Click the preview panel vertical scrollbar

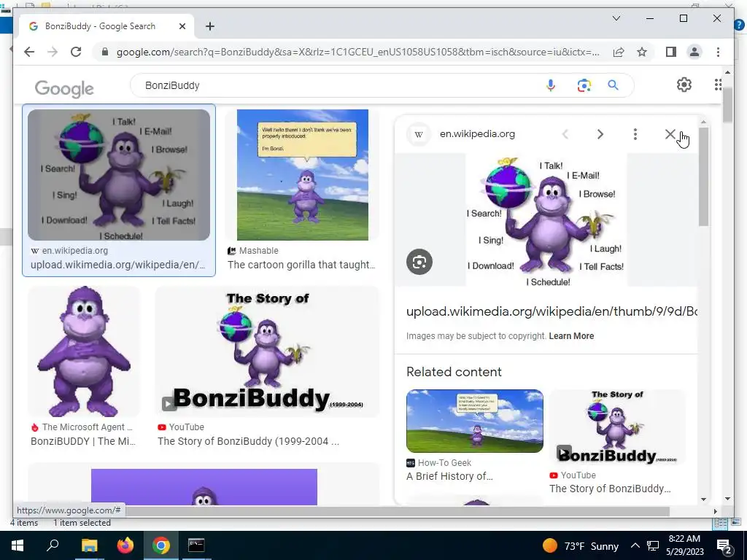tap(704, 176)
